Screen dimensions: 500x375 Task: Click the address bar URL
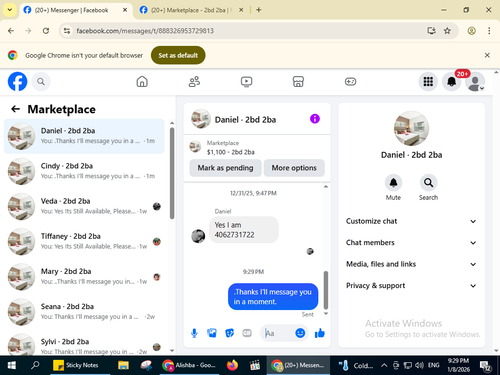pyautogui.click(x=145, y=31)
